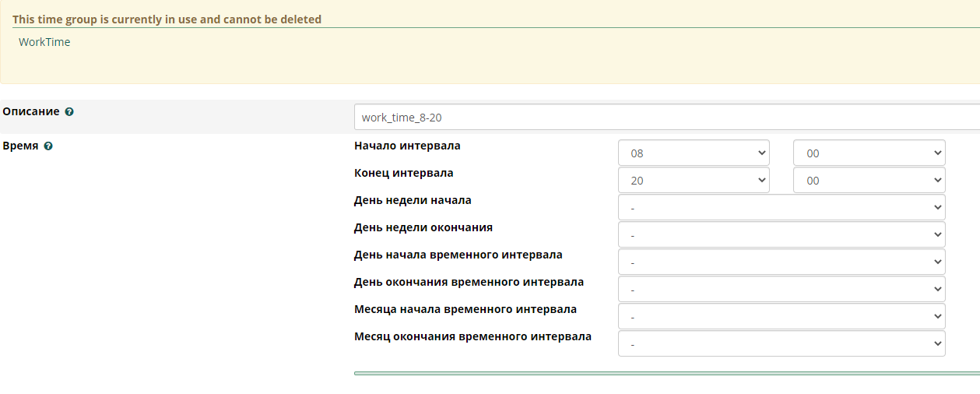Click the Описание field label
Viewport: 980px width, 394px height.
(x=31, y=111)
